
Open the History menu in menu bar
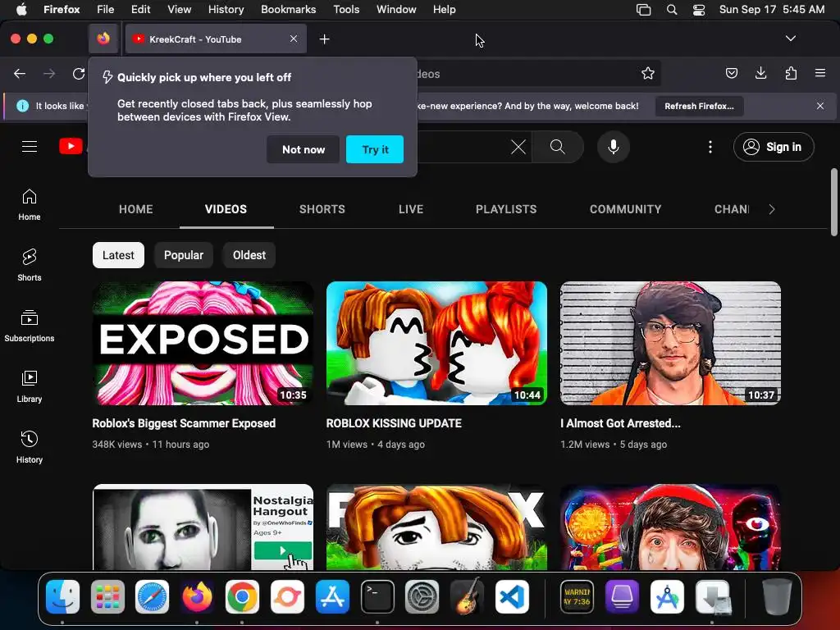(x=226, y=10)
